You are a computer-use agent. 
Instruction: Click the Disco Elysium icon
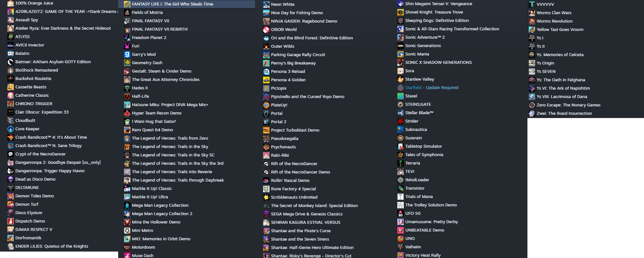click(11, 213)
